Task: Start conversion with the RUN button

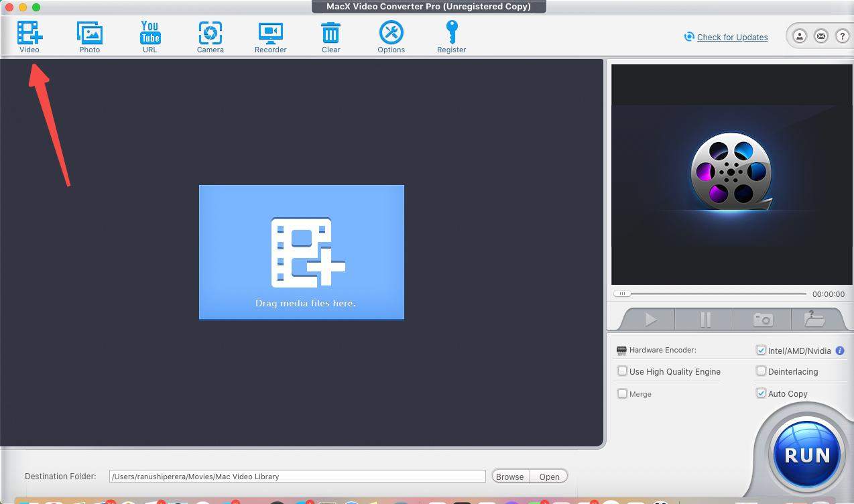Action: tap(807, 456)
